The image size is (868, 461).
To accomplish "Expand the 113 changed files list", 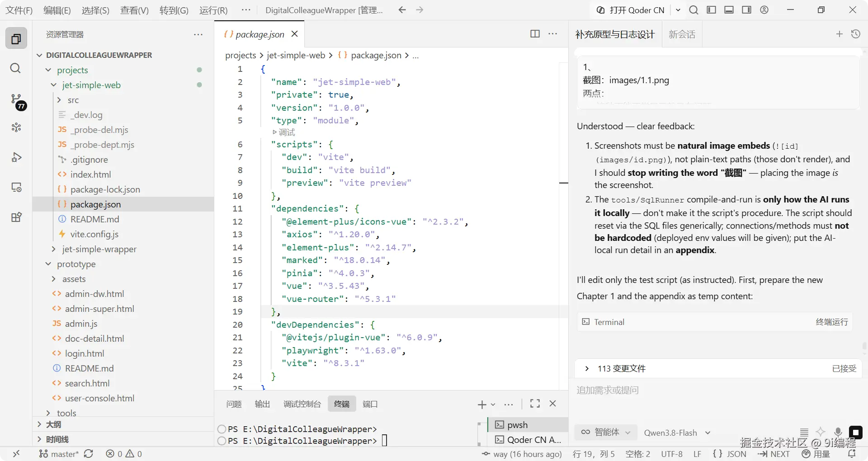I will click(x=587, y=368).
